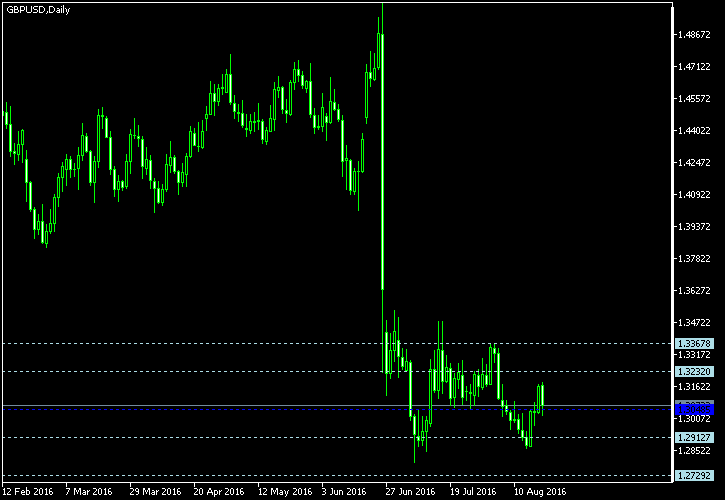
Task: Pick the 1.42472 price axis label
Action: (694, 162)
